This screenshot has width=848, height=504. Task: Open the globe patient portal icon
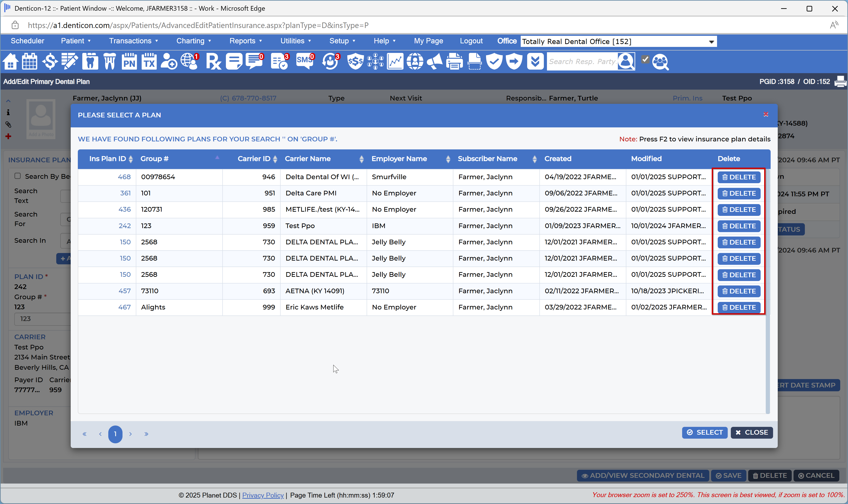(189, 62)
